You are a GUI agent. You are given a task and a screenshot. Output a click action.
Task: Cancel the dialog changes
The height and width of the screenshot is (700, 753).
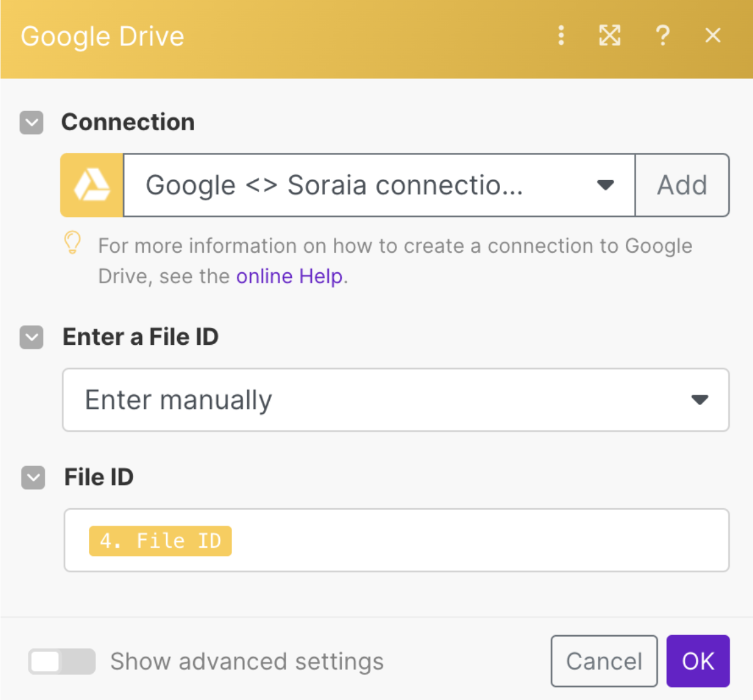(604, 661)
